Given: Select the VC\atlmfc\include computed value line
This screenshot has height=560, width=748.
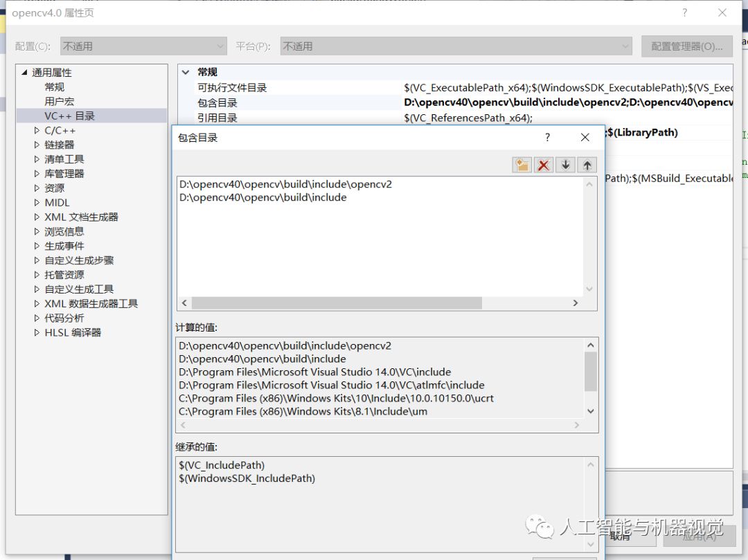Looking at the screenshot, I should [x=332, y=385].
